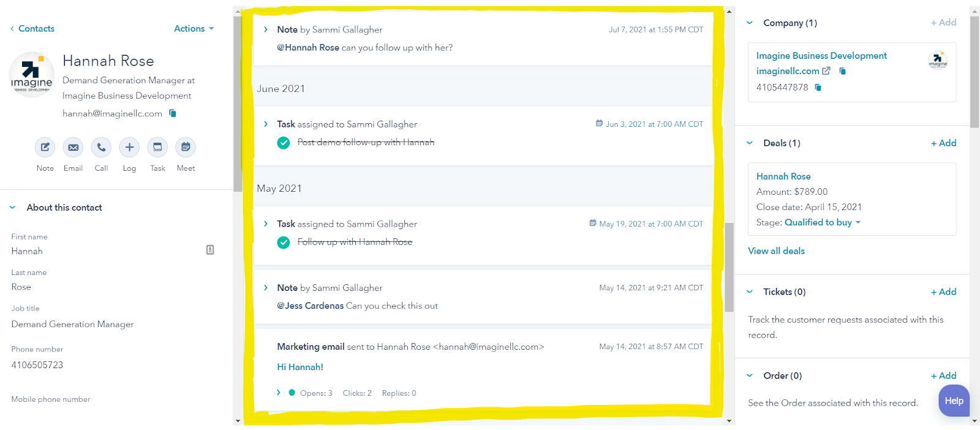Collapse the Deals (1) section
The height and width of the screenshot is (430, 980).
pyautogui.click(x=750, y=143)
